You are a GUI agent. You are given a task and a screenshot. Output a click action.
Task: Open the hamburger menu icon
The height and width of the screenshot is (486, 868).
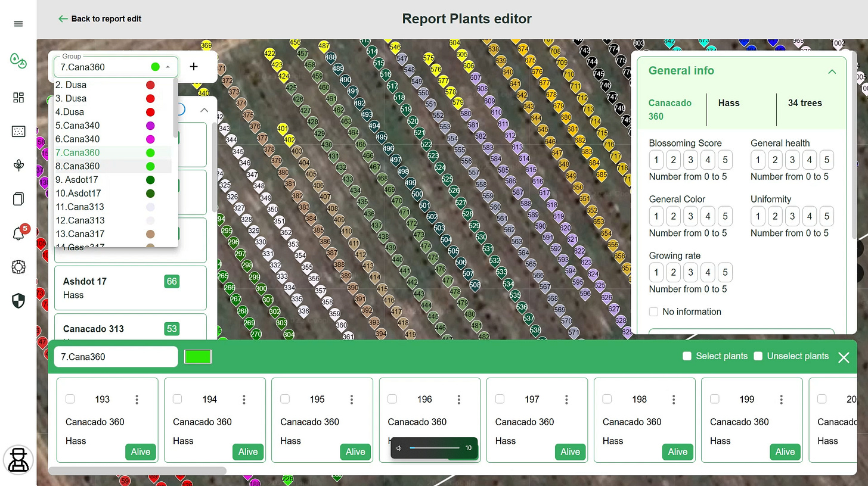[x=18, y=24]
